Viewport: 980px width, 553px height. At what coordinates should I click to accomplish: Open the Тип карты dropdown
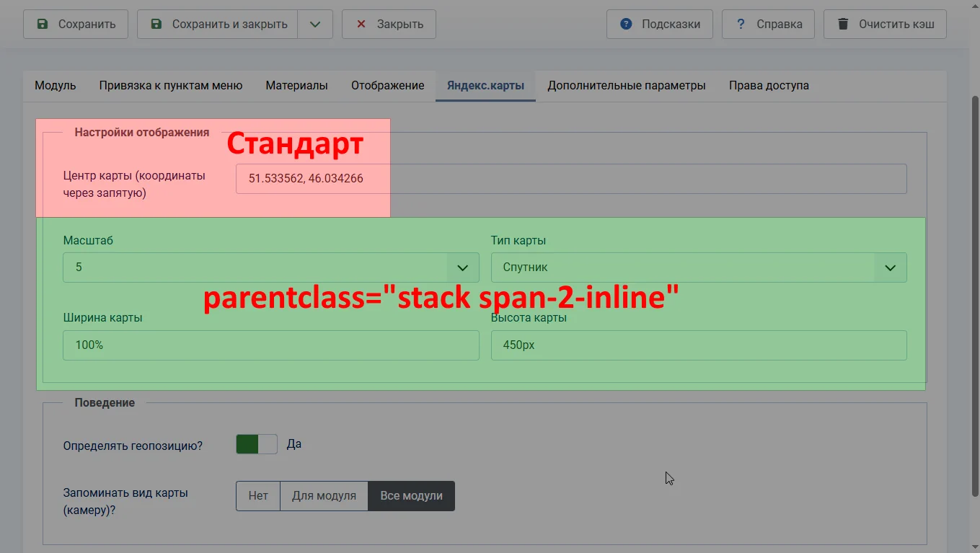698,267
